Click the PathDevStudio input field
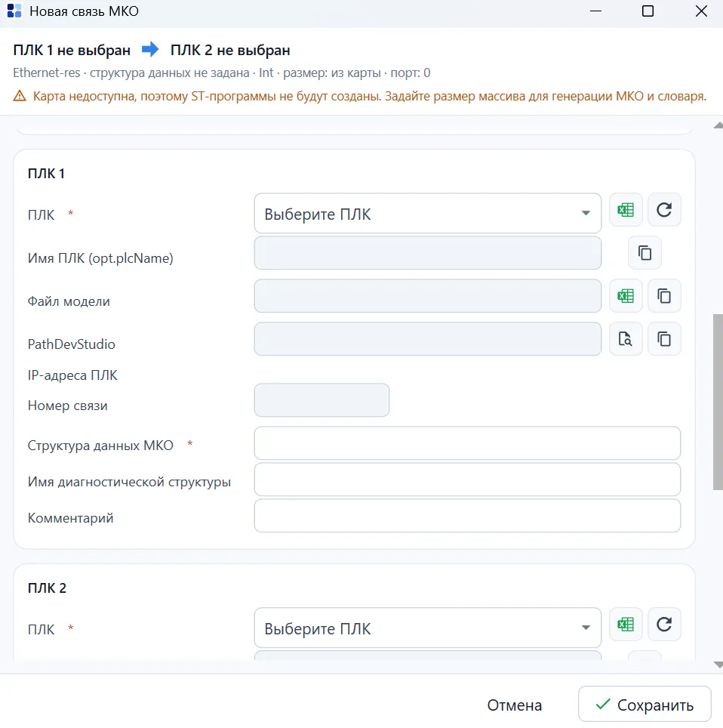Image resolution: width=723 pixels, height=728 pixels. point(427,339)
